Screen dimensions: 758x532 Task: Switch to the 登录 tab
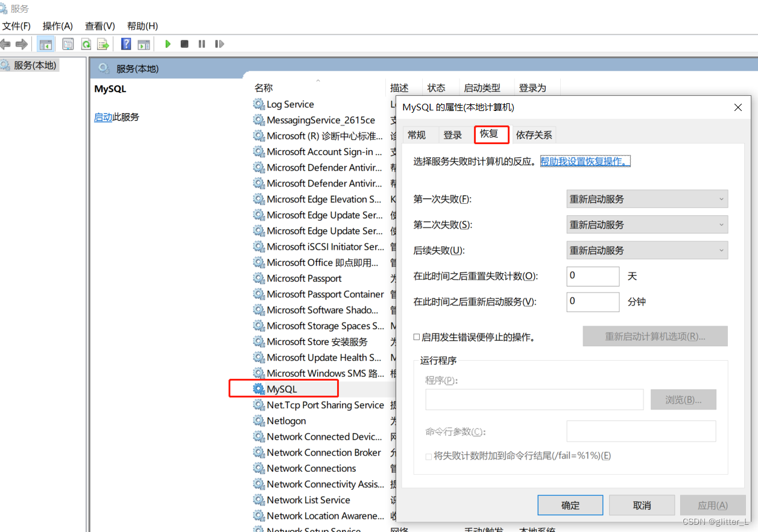[x=453, y=135]
